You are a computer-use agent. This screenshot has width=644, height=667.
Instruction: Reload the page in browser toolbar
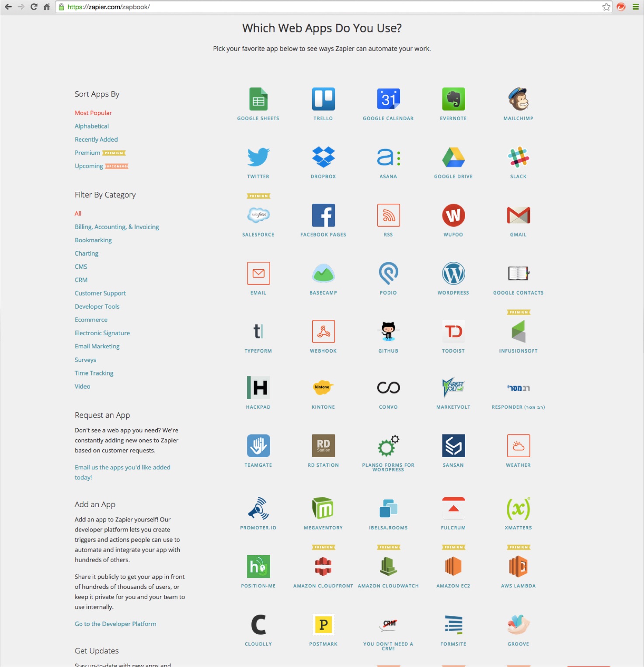coord(34,7)
